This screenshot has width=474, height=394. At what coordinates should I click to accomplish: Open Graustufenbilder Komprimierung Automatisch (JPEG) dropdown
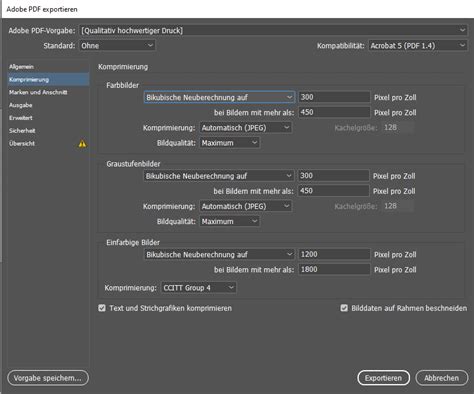(246, 206)
